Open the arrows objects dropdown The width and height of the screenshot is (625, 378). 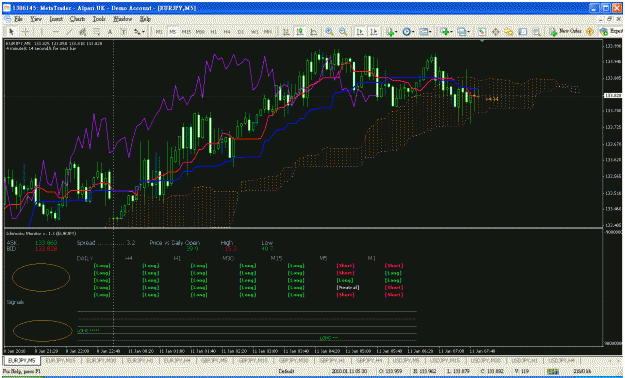click(x=139, y=32)
